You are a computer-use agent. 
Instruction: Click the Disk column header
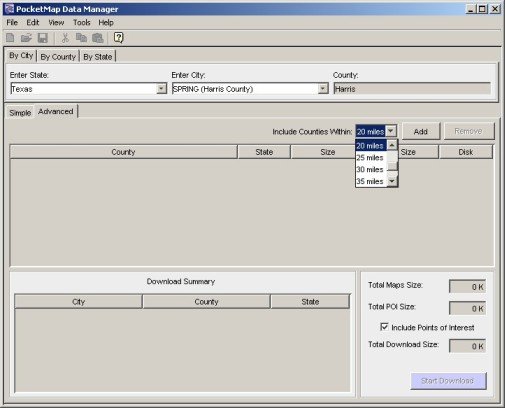click(466, 152)
